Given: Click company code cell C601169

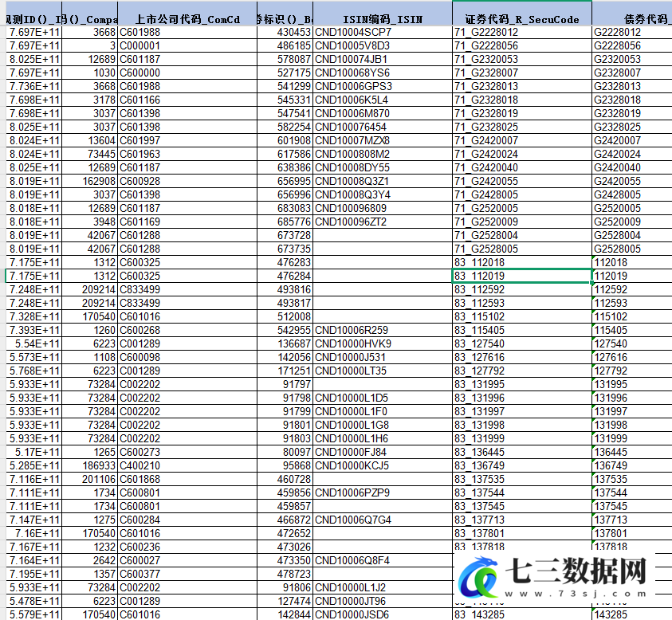Looking at the screenshot, I should point(187,222).
